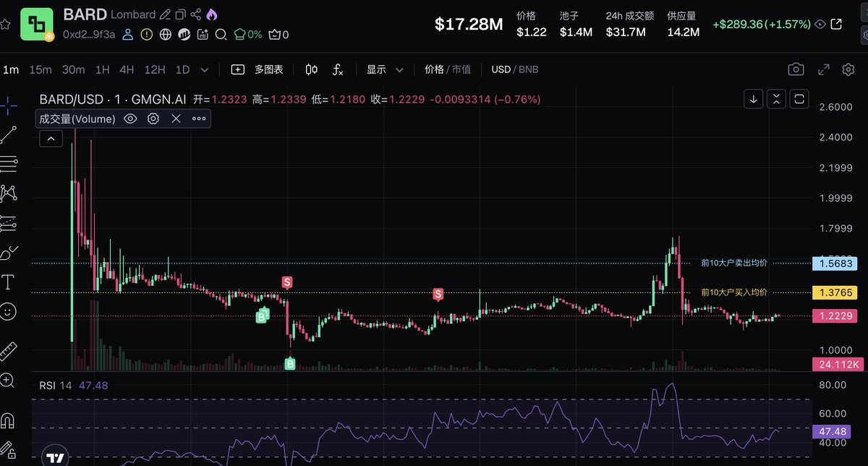This screenshot has width=868, height=466.
Task: Take chart snapshot with camera icon
Action: click(796, 69)
